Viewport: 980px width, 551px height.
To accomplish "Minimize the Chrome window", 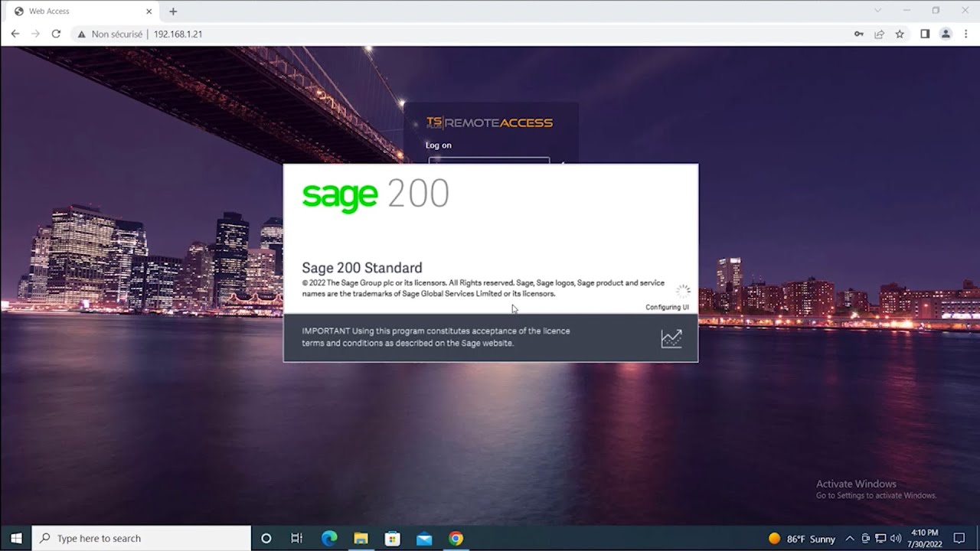I will pyautogui.click(x=906, y=11).
